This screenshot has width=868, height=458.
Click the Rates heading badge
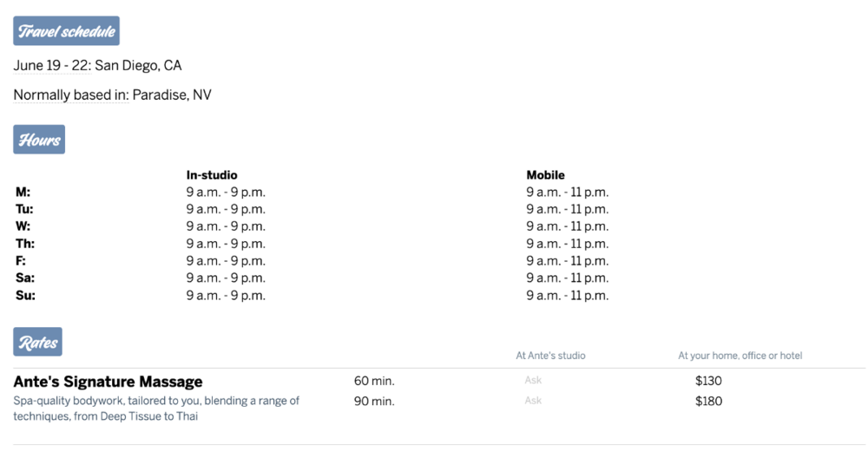pos(38,343)
